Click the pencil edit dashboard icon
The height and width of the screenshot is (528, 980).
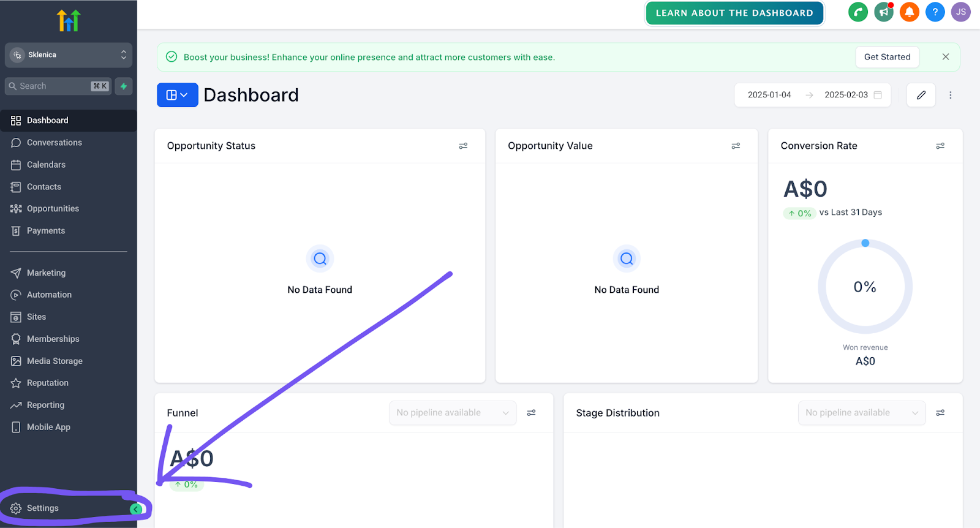(x=921, y=95)
